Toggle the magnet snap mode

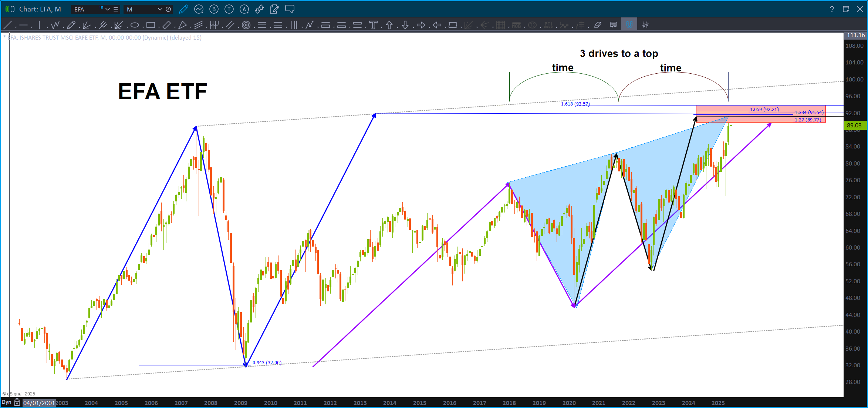coord(629,25)
